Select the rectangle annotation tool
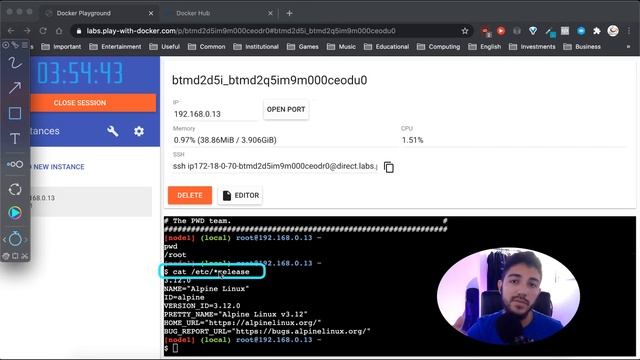This screenshot has width=640, height=360. coord(15,113)
